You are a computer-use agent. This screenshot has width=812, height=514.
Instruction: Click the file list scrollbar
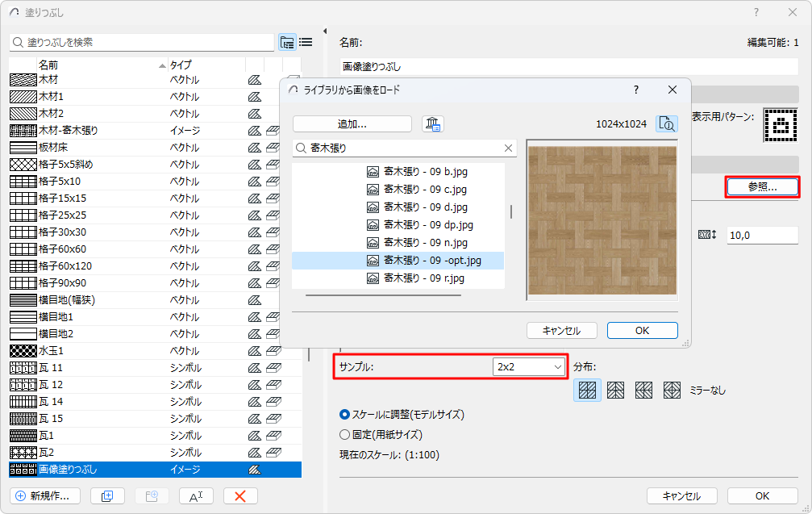tap(512, 206)
